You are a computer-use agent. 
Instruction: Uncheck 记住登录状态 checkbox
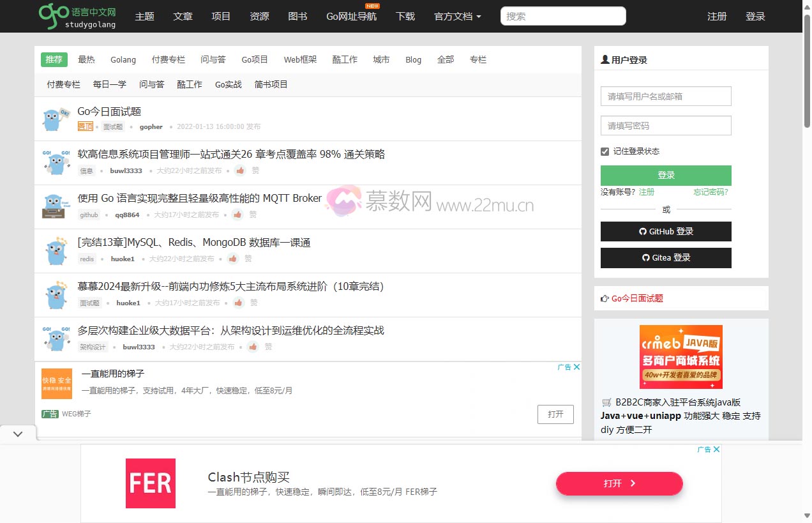(605, 151)
